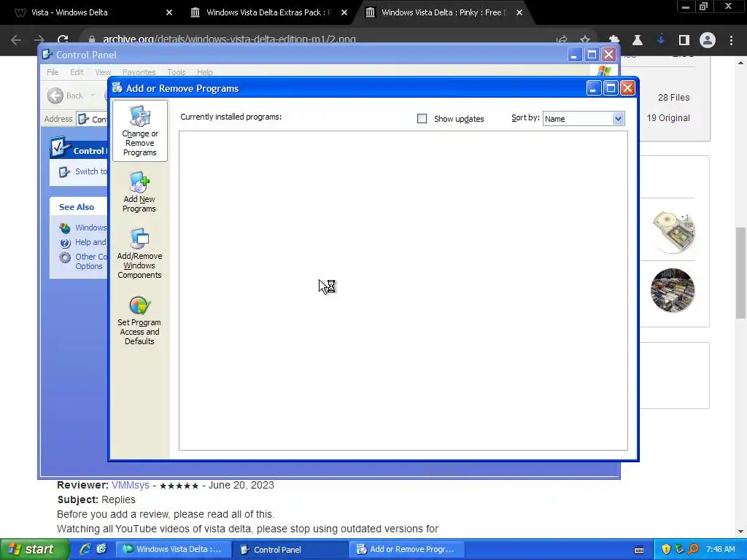Click the browser forward arrow
The image size is (747, 560).
point(39,40)
